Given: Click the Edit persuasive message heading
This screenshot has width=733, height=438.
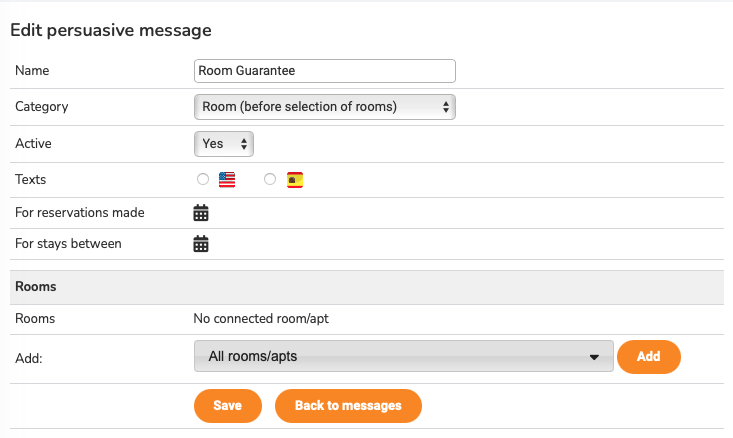Looking at the screenshot, I should coord(111,30).
